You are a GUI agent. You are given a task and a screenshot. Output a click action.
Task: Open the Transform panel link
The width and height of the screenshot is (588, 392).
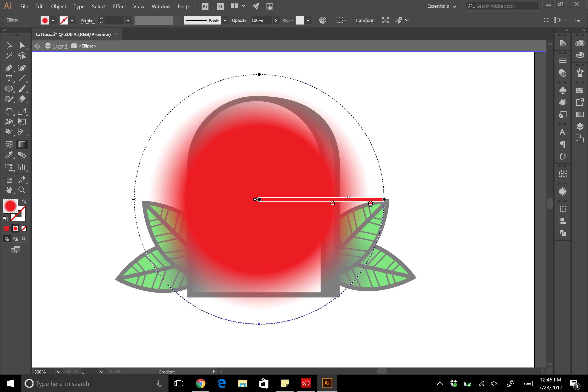(365, 20)
